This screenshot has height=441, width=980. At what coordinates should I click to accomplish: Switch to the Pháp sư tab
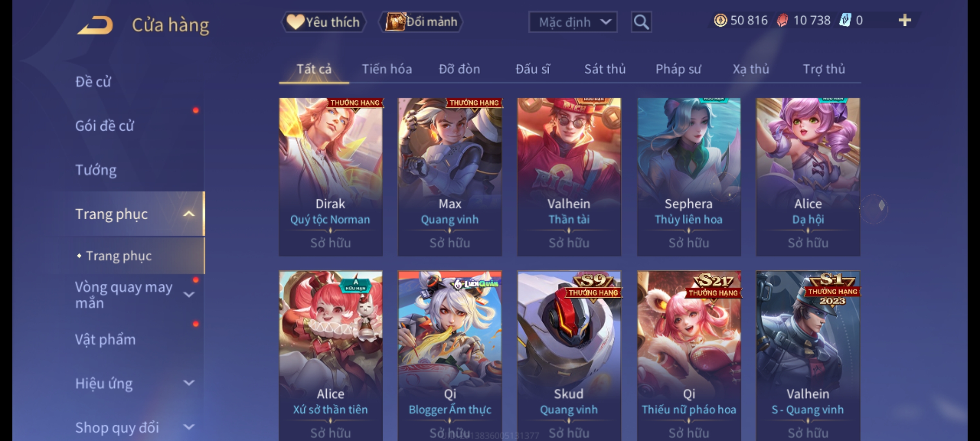[x=678, y=69]
